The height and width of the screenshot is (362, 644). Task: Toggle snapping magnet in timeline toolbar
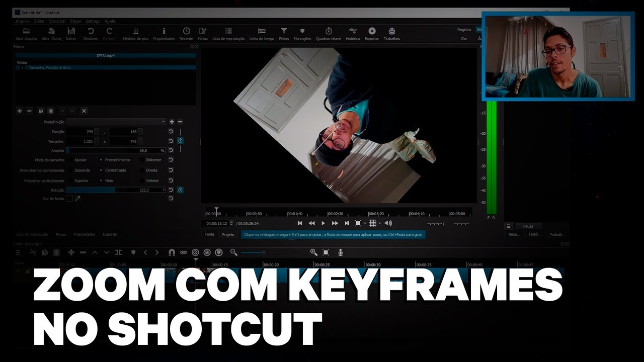pyautogui.click(x=172, y=252)
